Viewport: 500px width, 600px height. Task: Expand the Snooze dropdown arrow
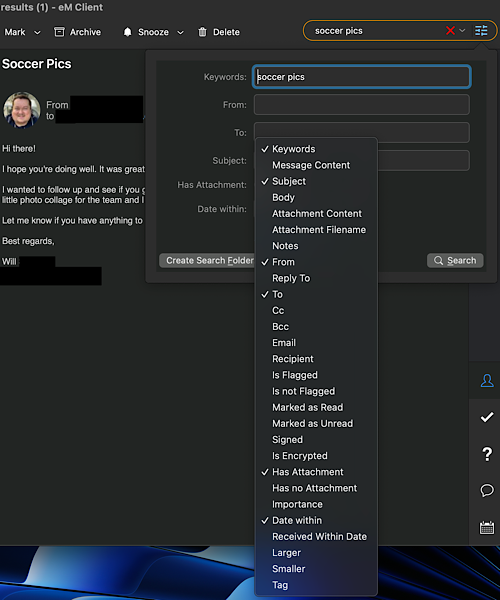180,33
